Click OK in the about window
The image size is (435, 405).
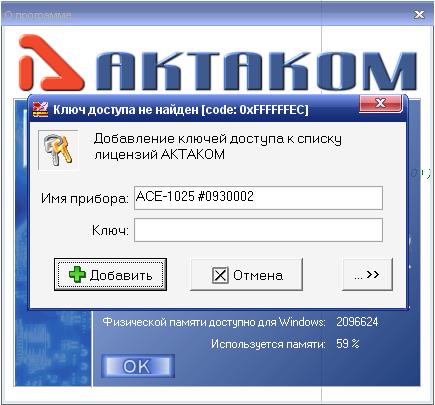point(138,366)
